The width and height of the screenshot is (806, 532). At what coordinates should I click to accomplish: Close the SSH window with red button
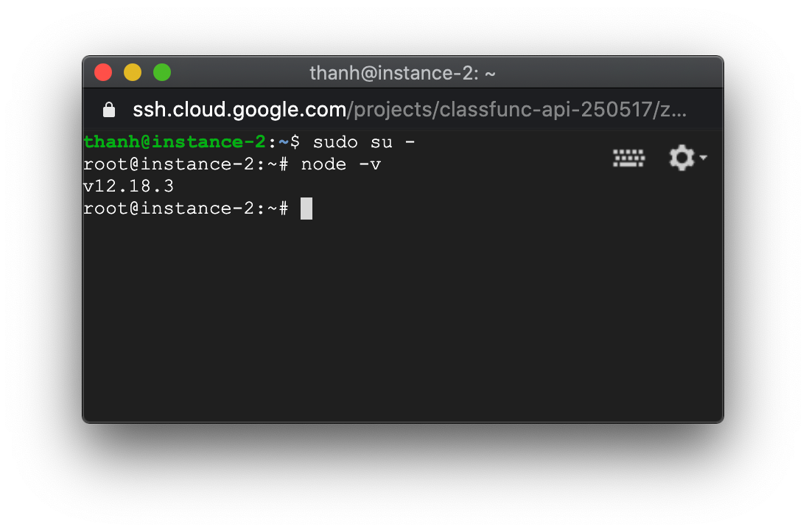tap(103, 72)
